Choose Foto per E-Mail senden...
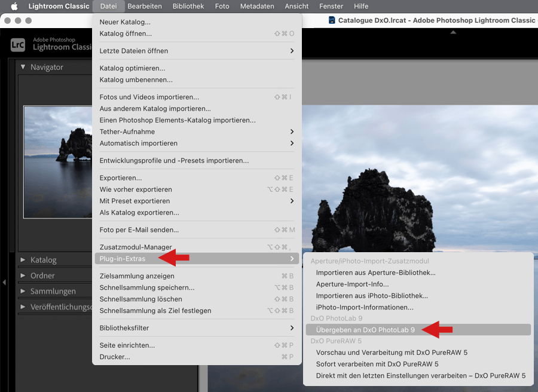 197,230
